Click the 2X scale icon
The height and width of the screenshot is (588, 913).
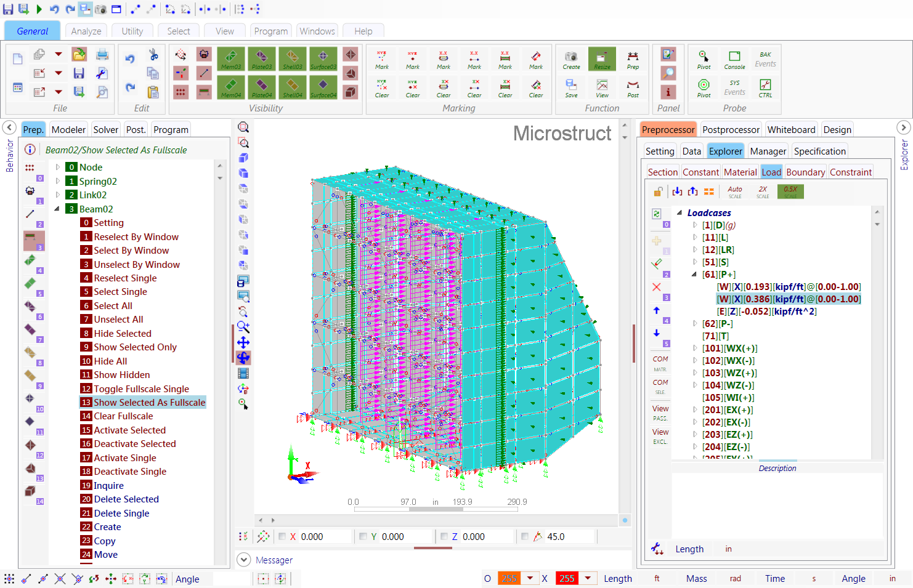coord(763,191)
